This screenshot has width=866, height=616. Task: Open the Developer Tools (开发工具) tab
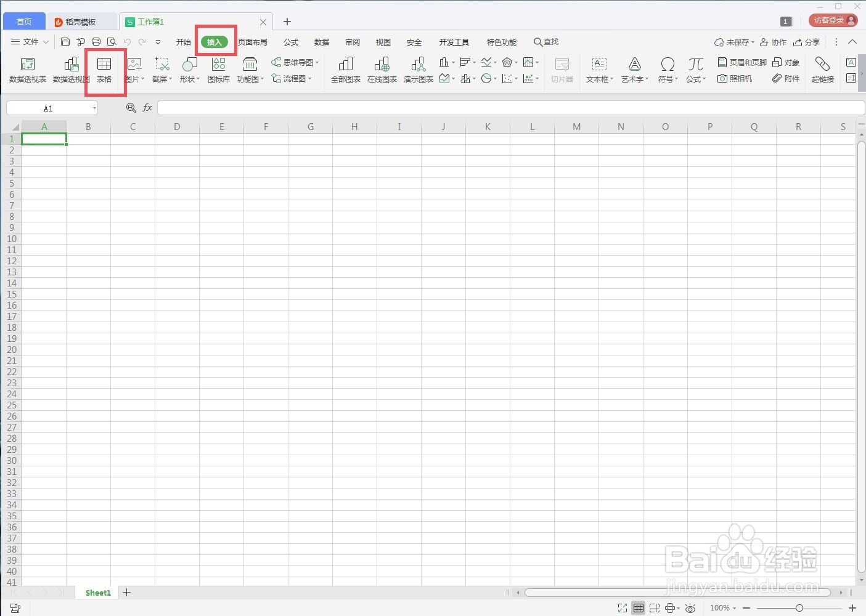[x=454, y=42]
